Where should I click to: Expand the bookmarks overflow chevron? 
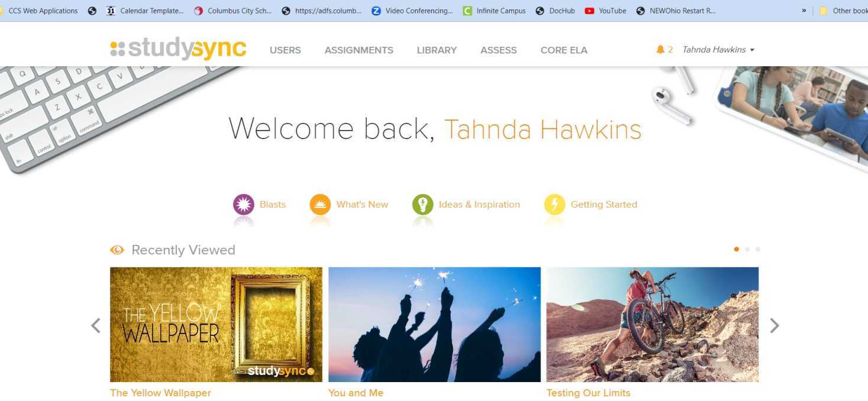click(804, 11)
